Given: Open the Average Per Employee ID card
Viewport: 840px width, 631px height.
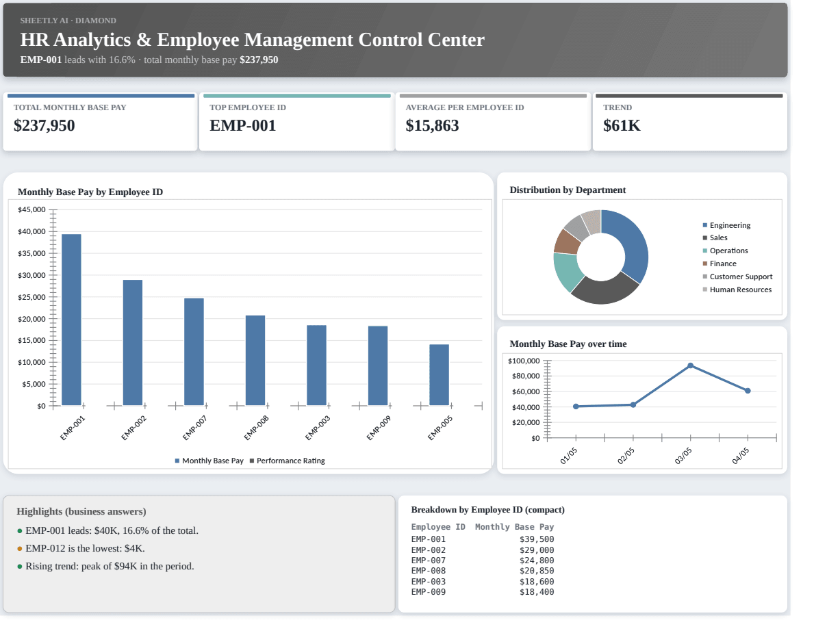Looking at the screenshot, I should tap(493, 122).
